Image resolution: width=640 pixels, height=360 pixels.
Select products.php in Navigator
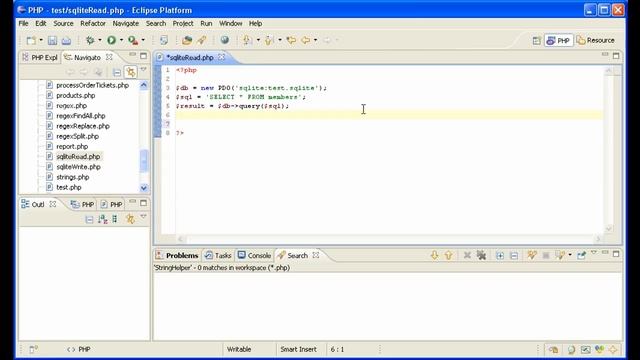[76, 95]
